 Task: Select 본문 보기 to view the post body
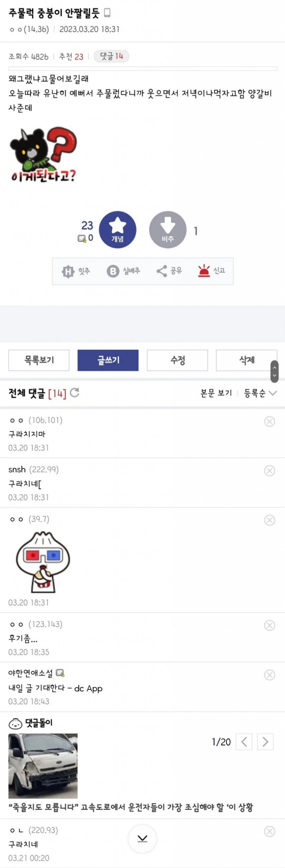pyautogui.click(x=216, y=393)
